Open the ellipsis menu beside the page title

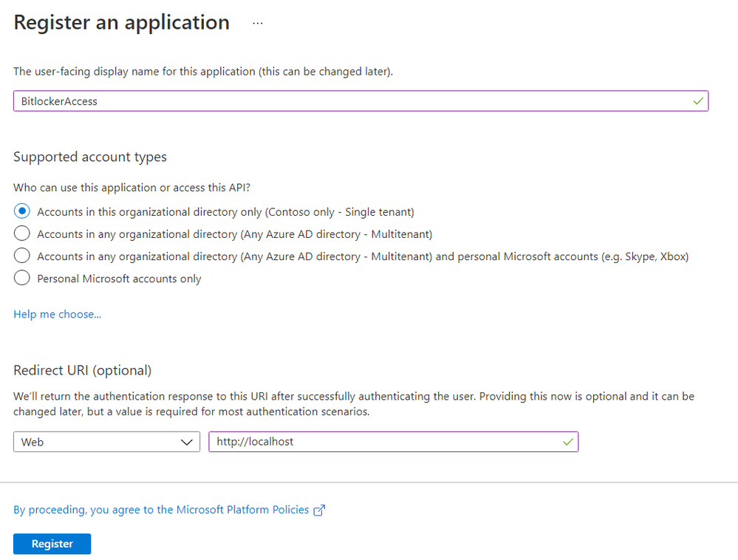[x=257, y=23]
